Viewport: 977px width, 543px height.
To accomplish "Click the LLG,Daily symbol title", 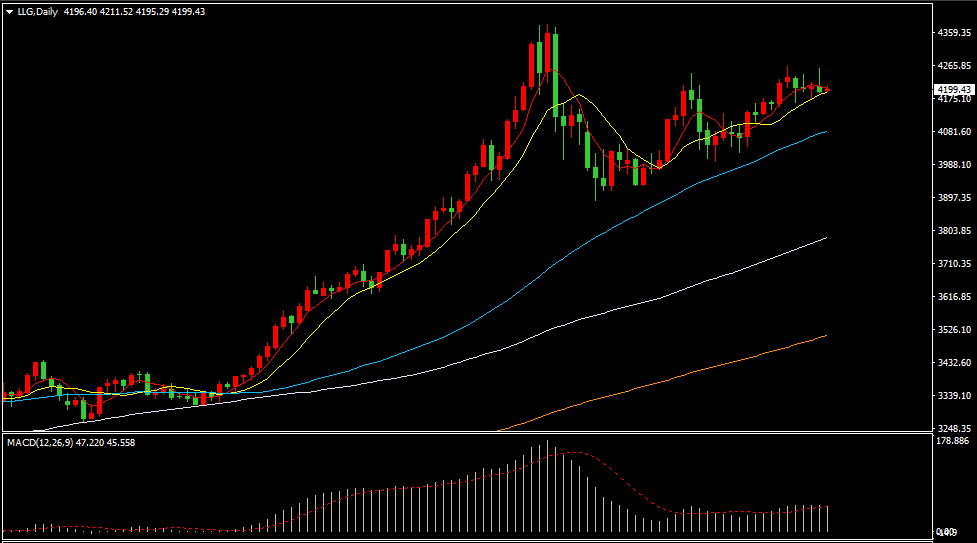I will [x=37, y=12].
